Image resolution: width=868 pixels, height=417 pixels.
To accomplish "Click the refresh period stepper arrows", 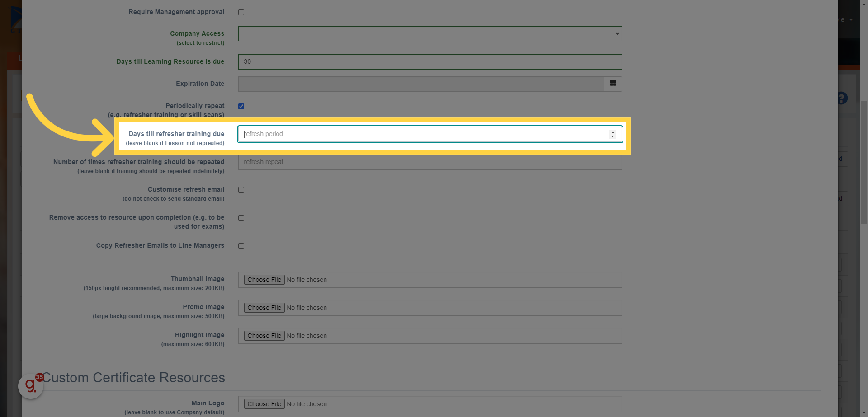I will (x=613, y=134).
